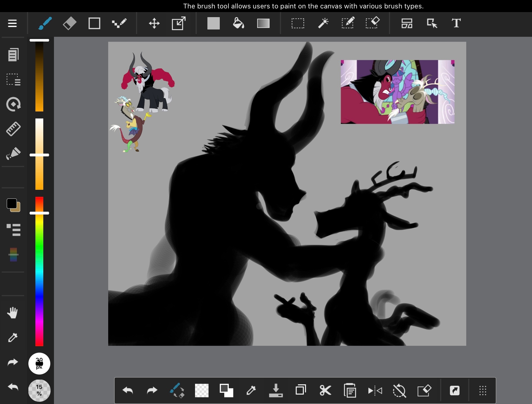Select the Text tool
The image size is (532, 404).
tap(456, 23)
